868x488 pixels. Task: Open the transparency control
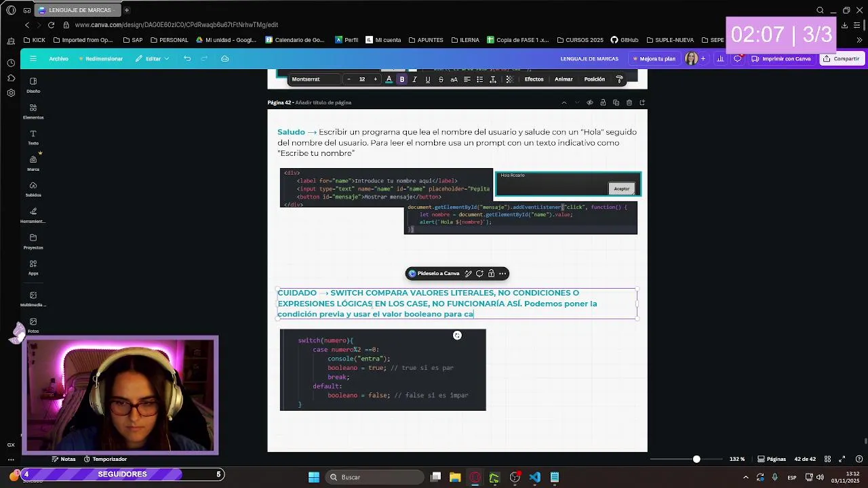click(510, 79)
